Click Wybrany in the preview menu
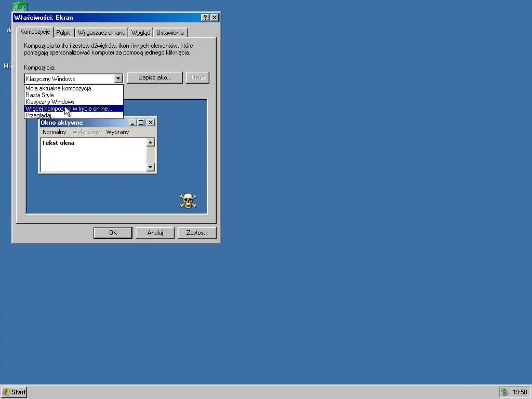532x399 pixels. pos(117,132)
